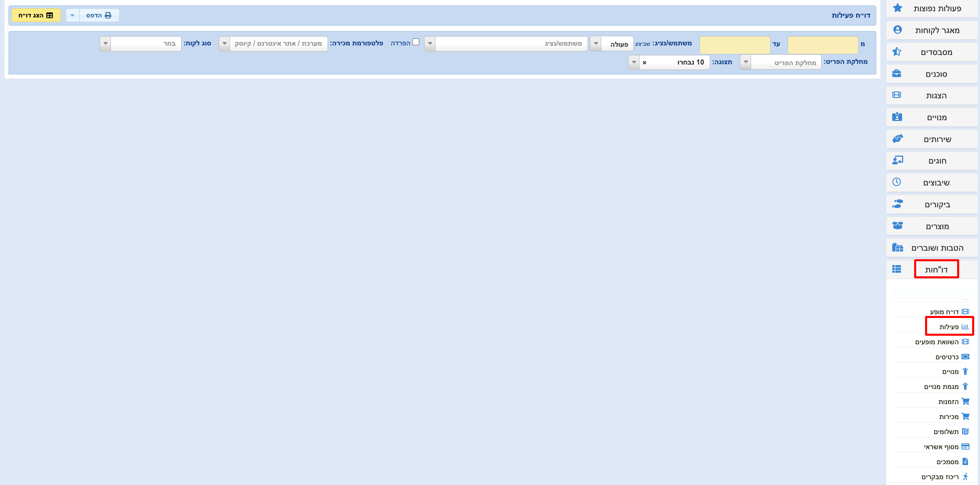Click the briefcase icon beside סוכנים
The image size is (980, 485).
coord(897,73)
